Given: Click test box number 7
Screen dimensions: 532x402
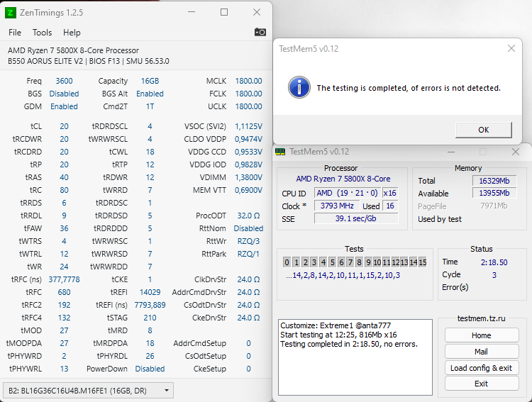Looking at the screenshot, I should (350, 262).
